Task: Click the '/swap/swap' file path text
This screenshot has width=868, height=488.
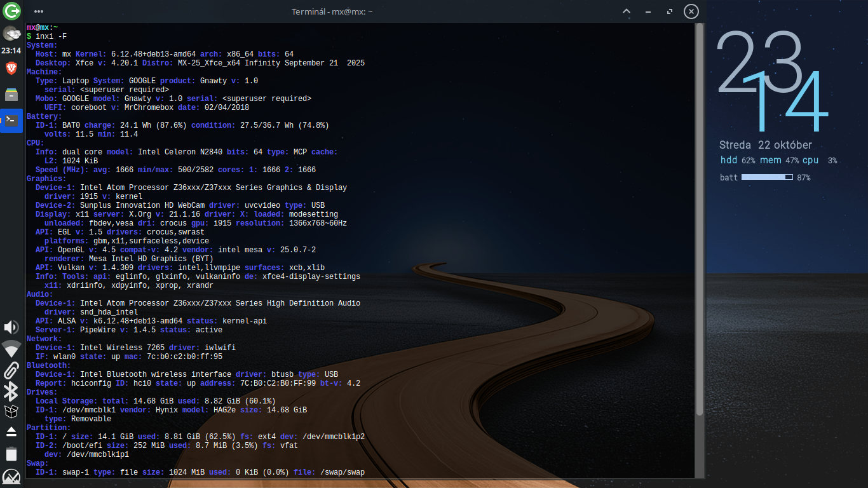Action: click(342, 472)
